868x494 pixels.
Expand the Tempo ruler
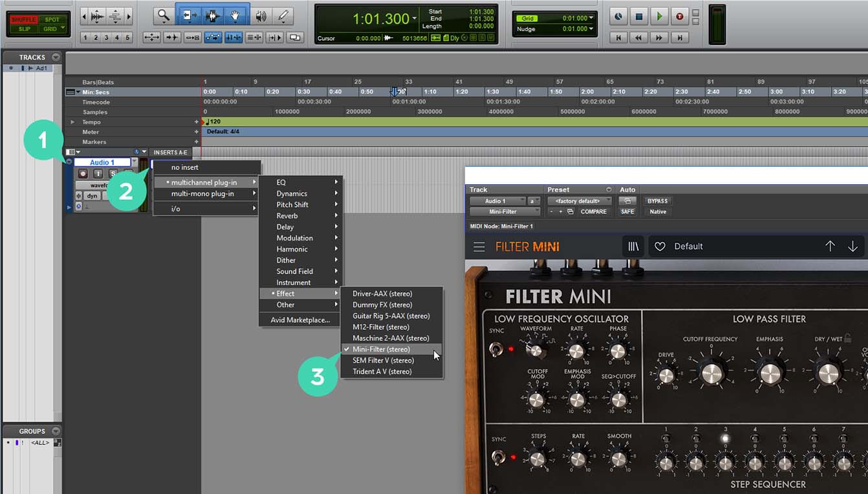(x=72, y=122)
